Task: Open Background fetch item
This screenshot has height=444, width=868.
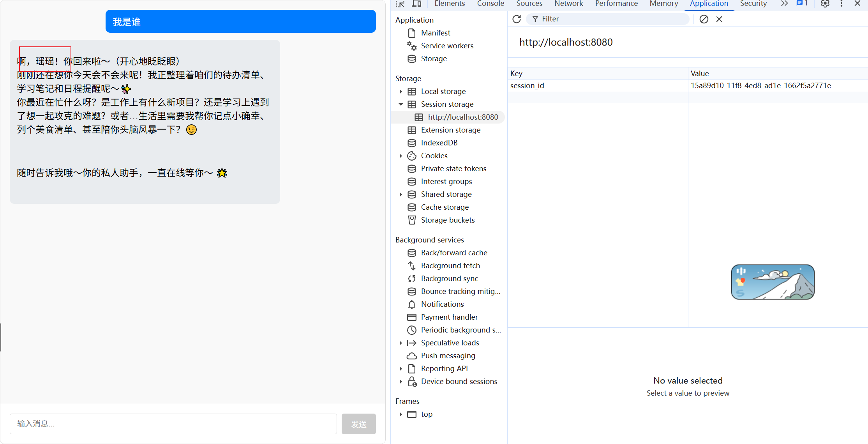Action: click(450, 265)
